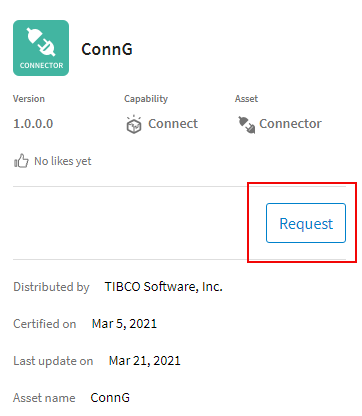
Task: Click TIBCO Software, Inc. distributor name
Action: click(x=164, y=287)
